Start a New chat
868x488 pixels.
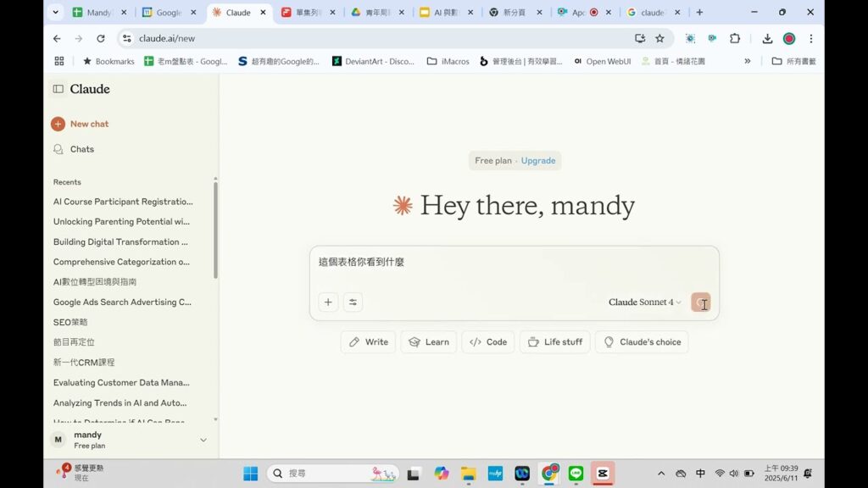[80, 124]
